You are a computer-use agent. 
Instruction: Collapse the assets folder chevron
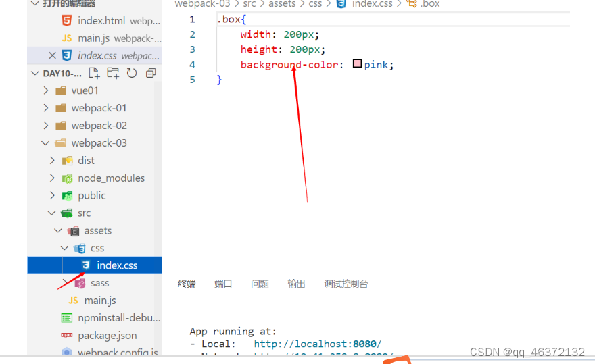click(58, 231)
